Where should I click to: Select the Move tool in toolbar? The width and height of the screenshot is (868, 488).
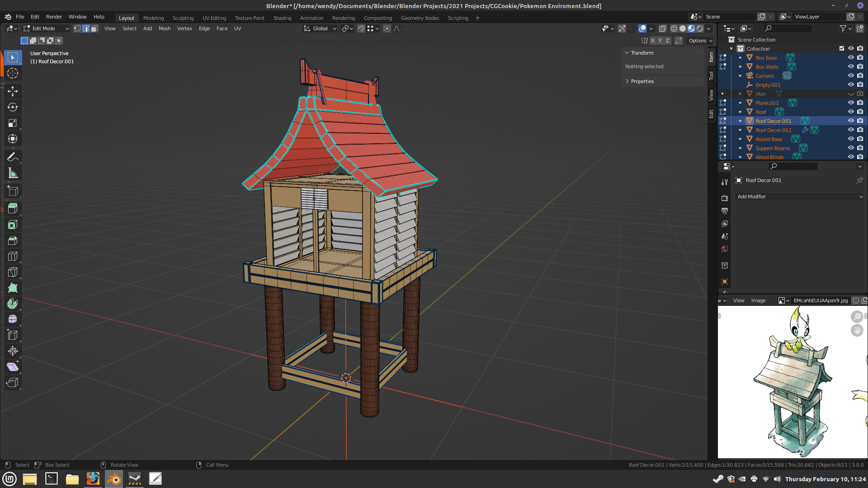[x=13, y=91]
